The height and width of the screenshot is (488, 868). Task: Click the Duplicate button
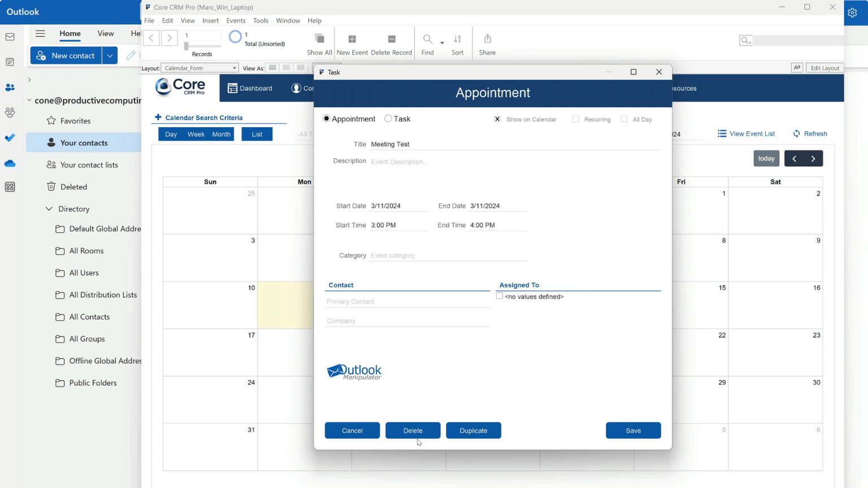[473, 430]
